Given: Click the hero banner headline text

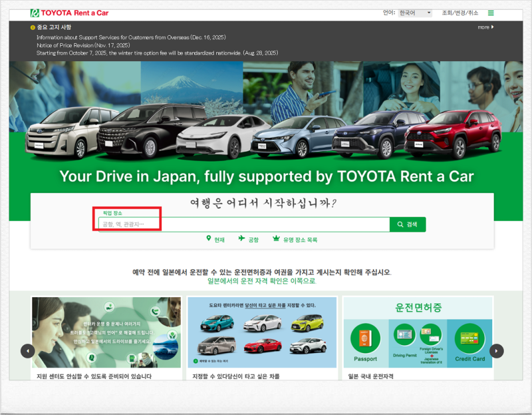Looking at the screenshot, I should [267, 176].
